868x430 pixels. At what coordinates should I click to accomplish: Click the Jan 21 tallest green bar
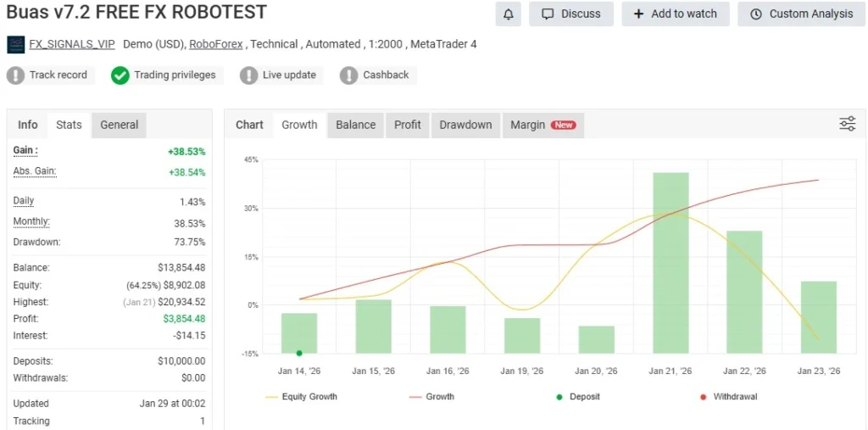670,263
